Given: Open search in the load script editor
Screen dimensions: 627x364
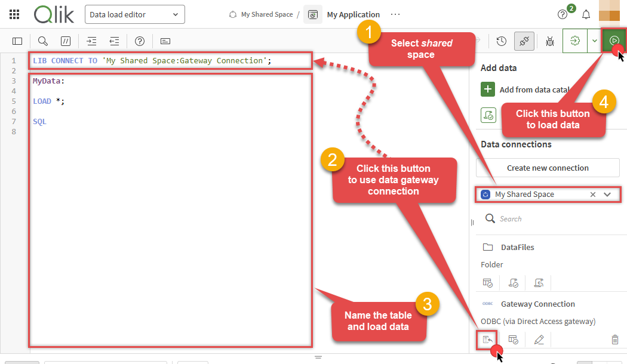Looking at the screenshot, I should click(42, 41).
